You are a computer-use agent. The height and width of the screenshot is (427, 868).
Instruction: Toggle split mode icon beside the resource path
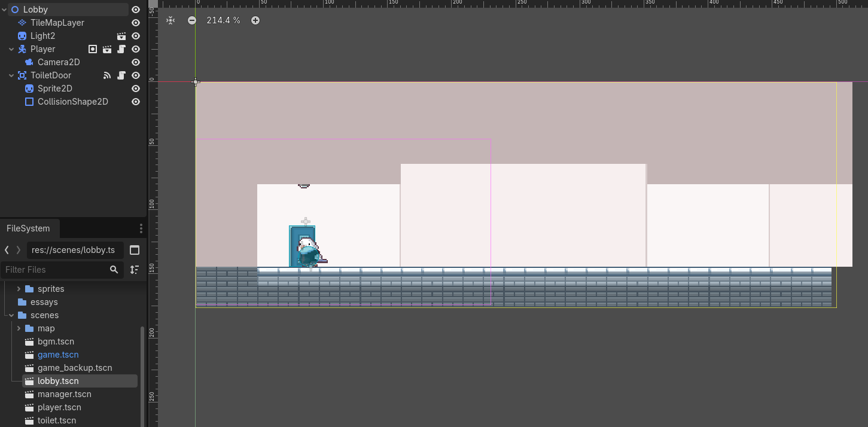point(135,250)
